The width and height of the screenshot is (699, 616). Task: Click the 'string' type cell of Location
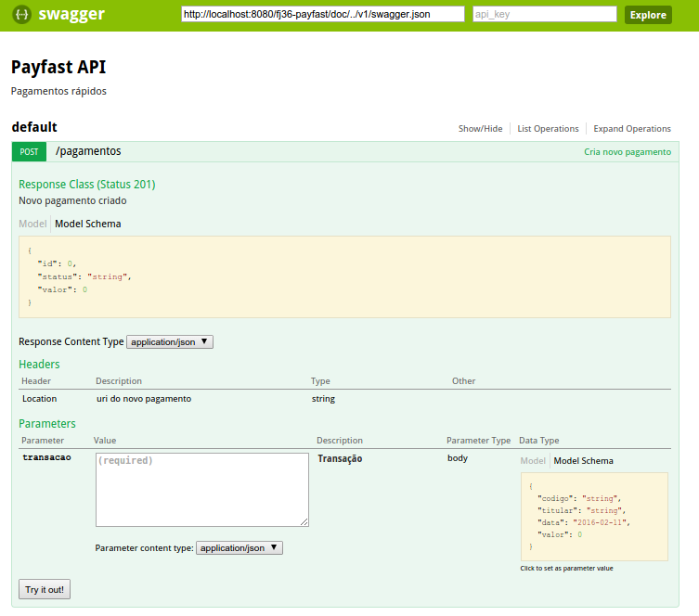pos(323,399)
